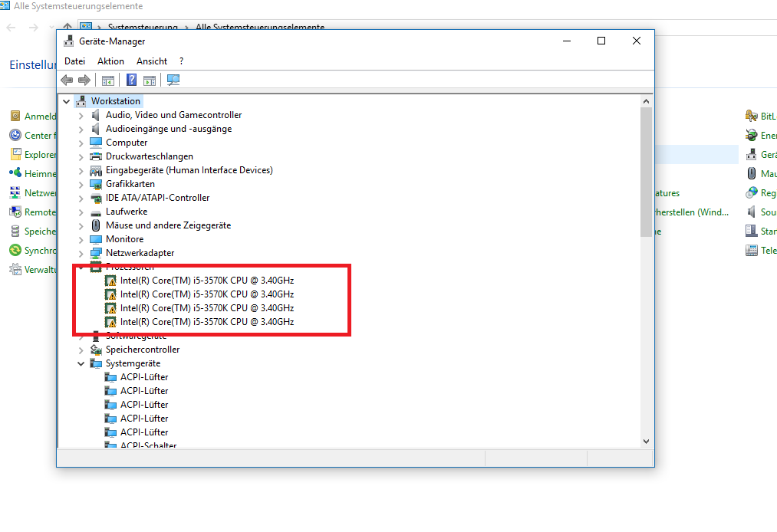777x532 pixels.
Task: Open the BitL... item in Systemsteuerung window
Action: pyautogui.click(x=768, y=117)
